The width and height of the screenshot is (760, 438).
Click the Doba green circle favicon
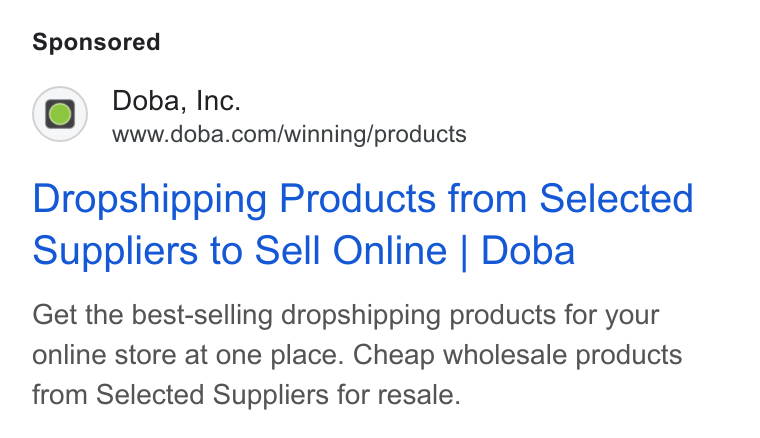click(x=60, y=114)
